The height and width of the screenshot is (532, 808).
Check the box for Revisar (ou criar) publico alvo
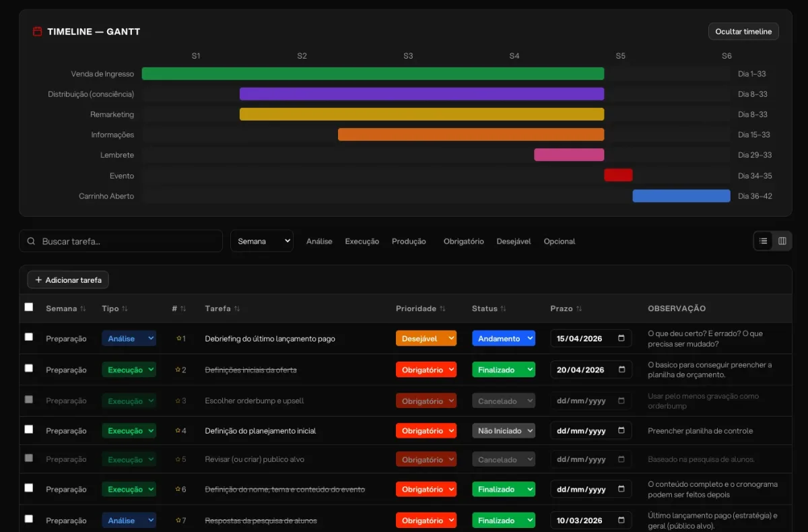point(28,458)
